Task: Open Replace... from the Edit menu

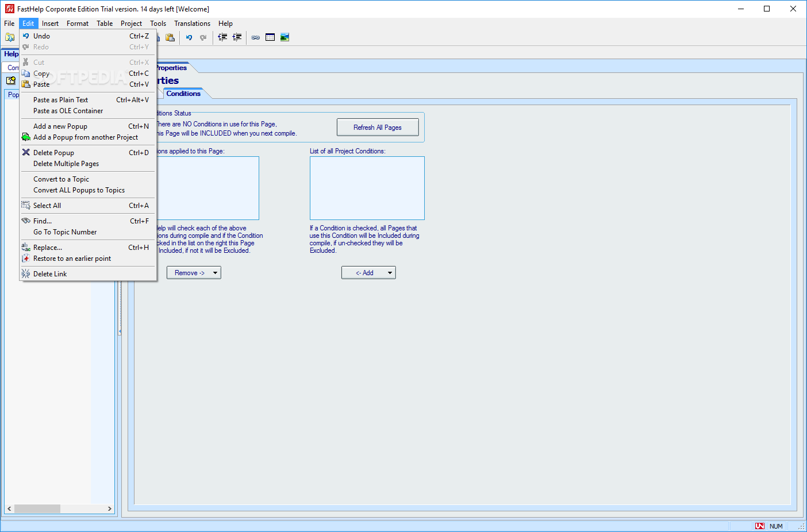Action: tap(88, 248)
